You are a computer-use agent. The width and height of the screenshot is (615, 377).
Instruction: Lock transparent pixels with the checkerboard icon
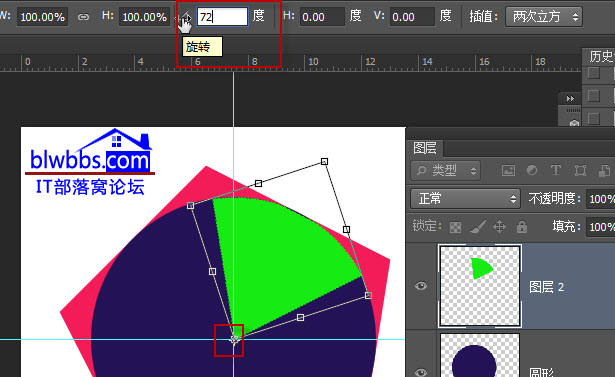click(455, 227)
